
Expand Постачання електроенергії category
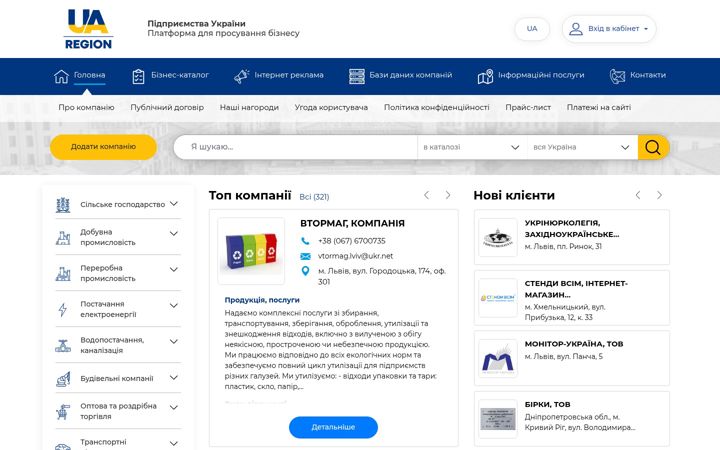pos(174,306)
